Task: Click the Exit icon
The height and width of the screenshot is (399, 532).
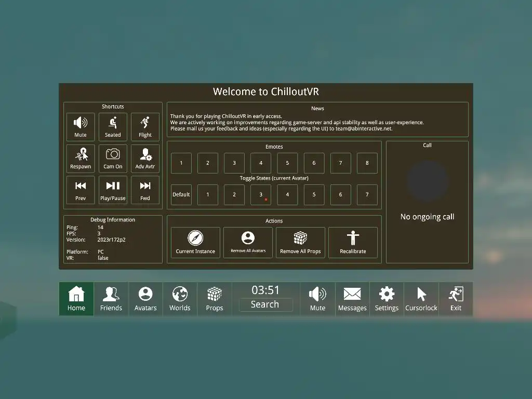Action: tap(456, 299)
